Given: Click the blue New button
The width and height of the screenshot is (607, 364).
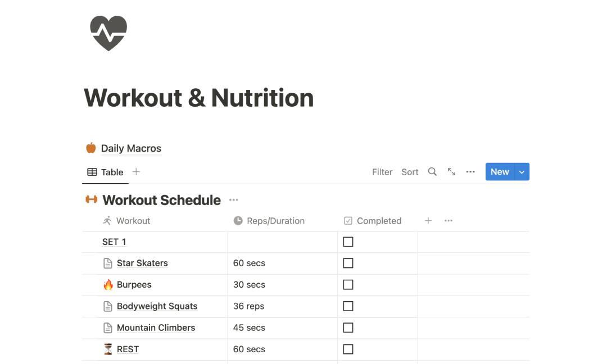Looking at the screenshot, I should (499, 172).
